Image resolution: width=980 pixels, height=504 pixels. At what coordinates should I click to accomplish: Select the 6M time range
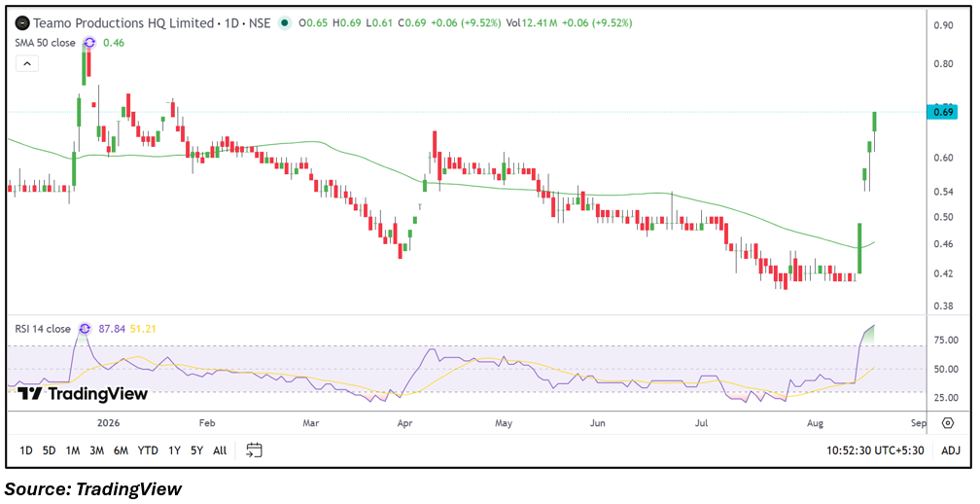(121, 450)
